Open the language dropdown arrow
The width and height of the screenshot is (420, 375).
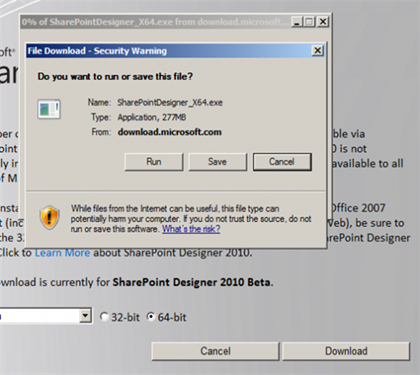[x=86, y=315]
